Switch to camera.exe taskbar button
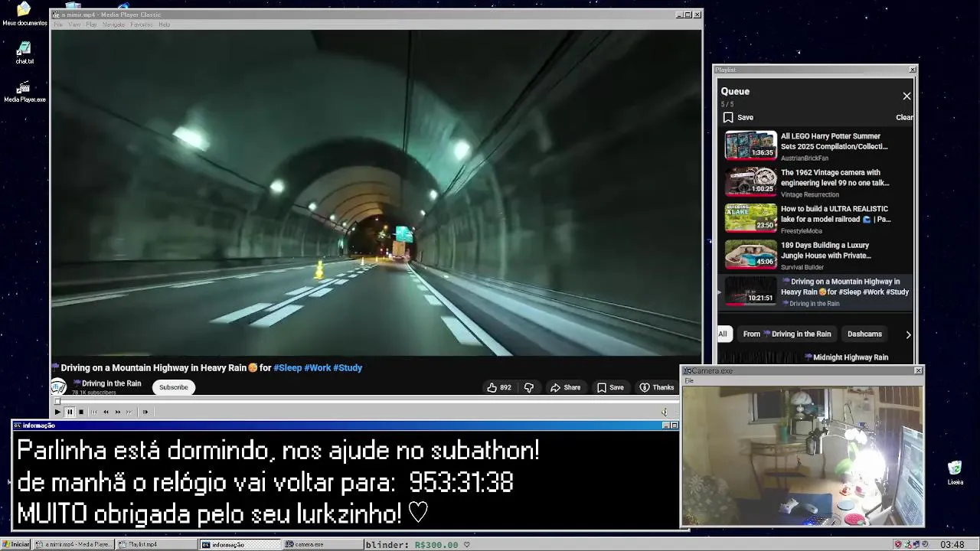 (322, 544)
